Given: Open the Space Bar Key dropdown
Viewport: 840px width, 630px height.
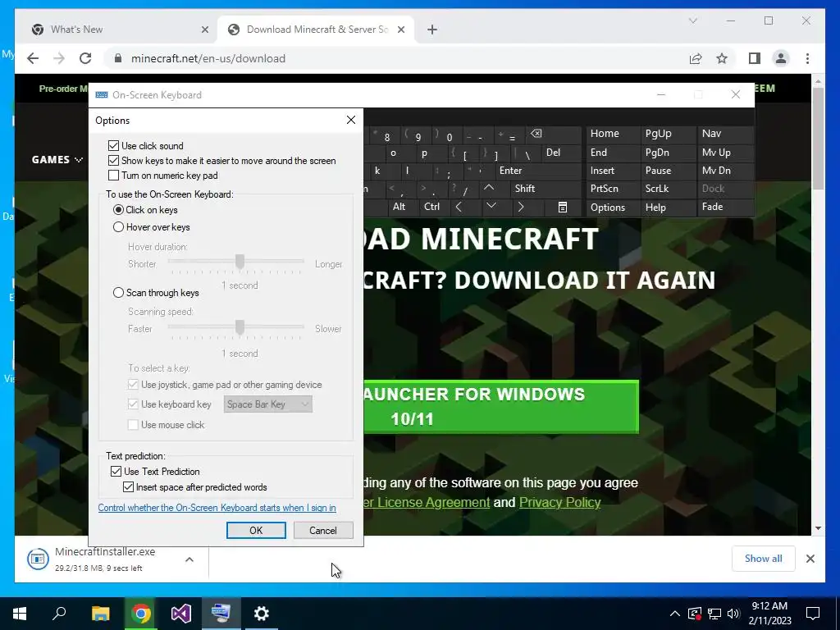Looking at the screenshot, I should point(268,404).
